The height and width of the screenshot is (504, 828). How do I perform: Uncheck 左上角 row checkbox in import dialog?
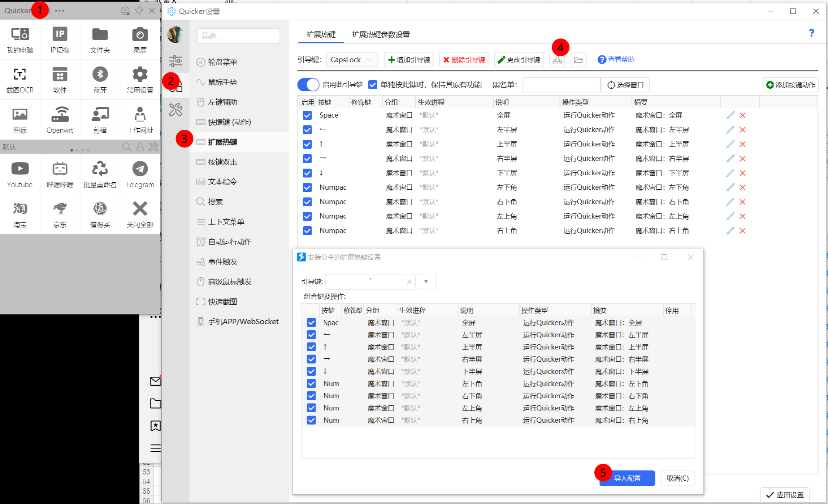pos(311,408)
